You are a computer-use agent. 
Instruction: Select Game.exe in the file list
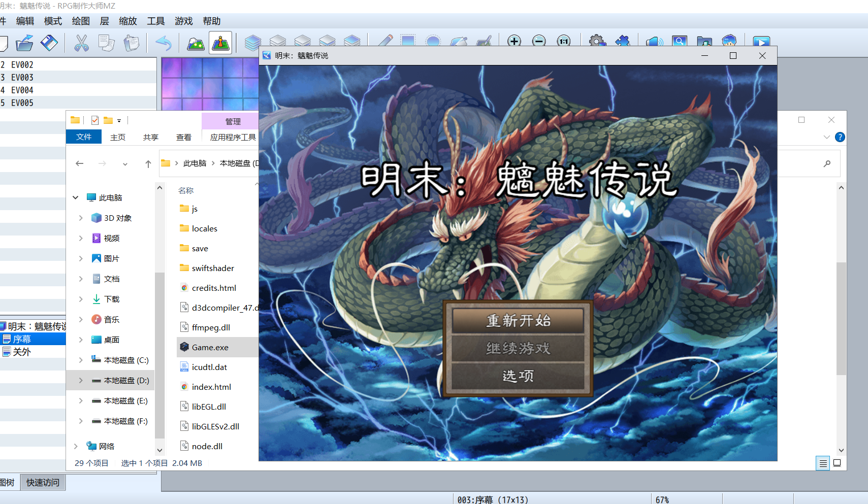click(210, 347)
